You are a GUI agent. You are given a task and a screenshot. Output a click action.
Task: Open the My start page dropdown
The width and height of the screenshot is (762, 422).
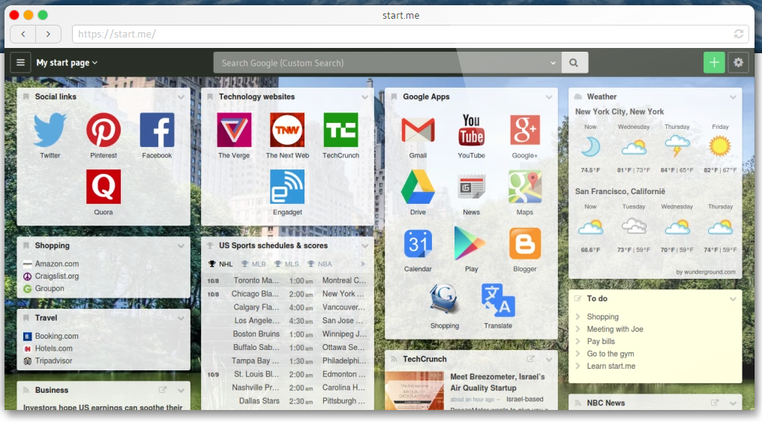tap(67, 63)
